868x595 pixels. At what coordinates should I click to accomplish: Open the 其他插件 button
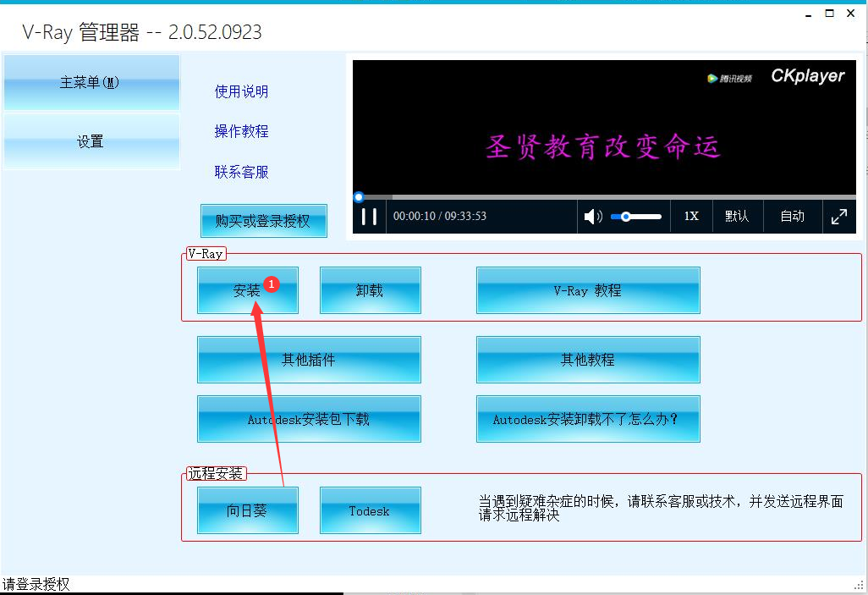coord(309,360)
